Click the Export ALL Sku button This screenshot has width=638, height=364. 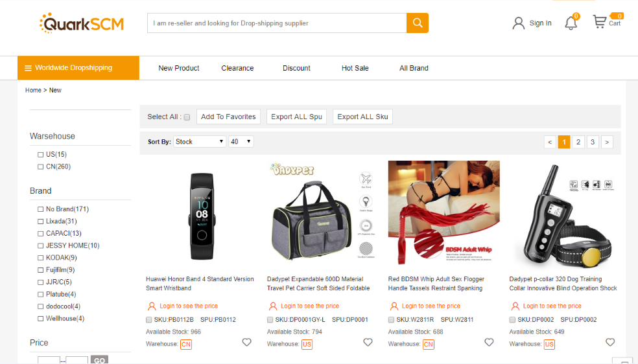click(x=362, y=117)
